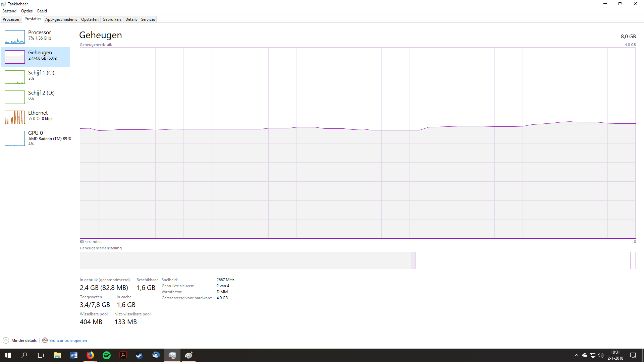
Task: Switch to the Processen tab
Action: point(11,19)
